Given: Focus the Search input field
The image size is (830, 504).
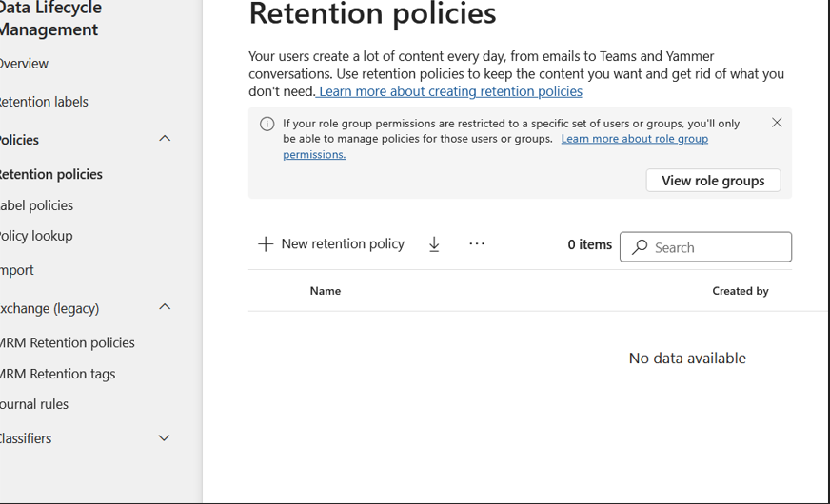Looking at the screenshot, I should click(x=705, y=247).
